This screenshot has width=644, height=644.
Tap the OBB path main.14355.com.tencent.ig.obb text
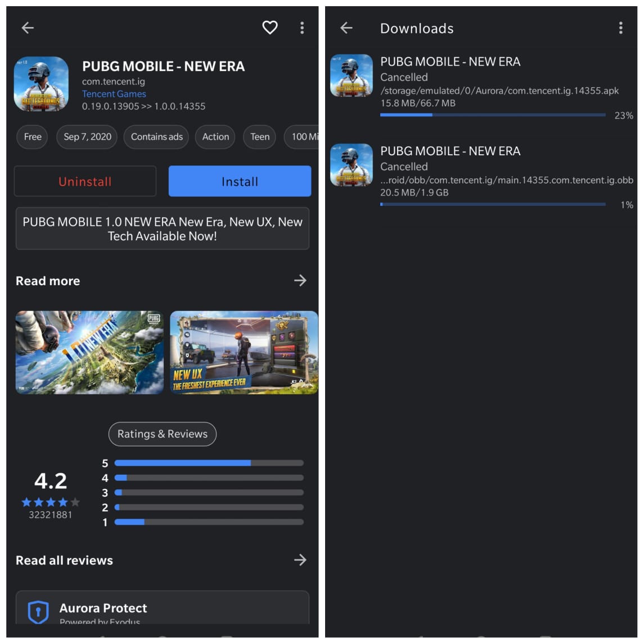(x=507, y=180)
